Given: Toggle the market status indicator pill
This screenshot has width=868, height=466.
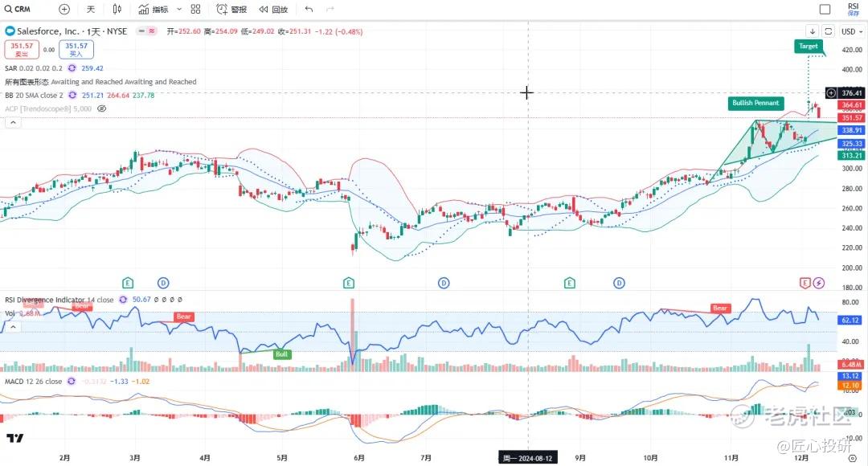Looking at the screenshot, I should point(147,31).
